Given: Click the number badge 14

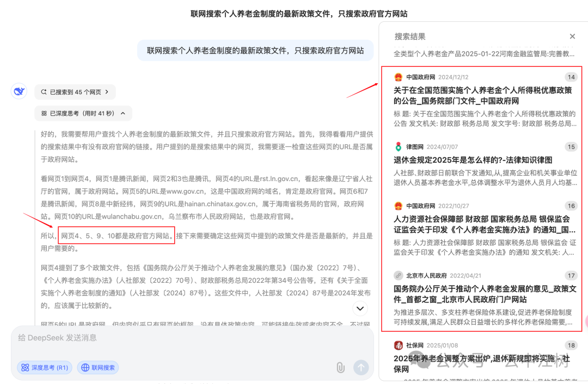Looking at the screenshot, I should 571,77.
